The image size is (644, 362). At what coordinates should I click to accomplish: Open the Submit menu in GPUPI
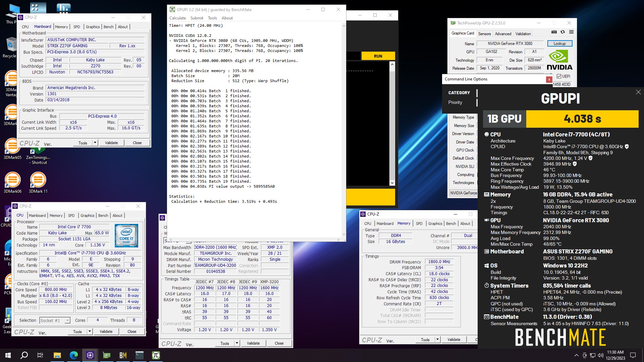coord(197,18)
